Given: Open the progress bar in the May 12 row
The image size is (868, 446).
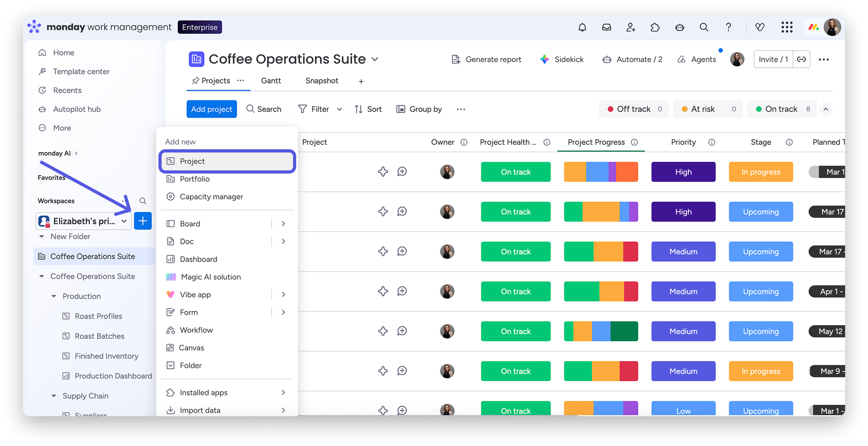Looking at the screenshot, I should pyautogui.click(x=601, y=332).
